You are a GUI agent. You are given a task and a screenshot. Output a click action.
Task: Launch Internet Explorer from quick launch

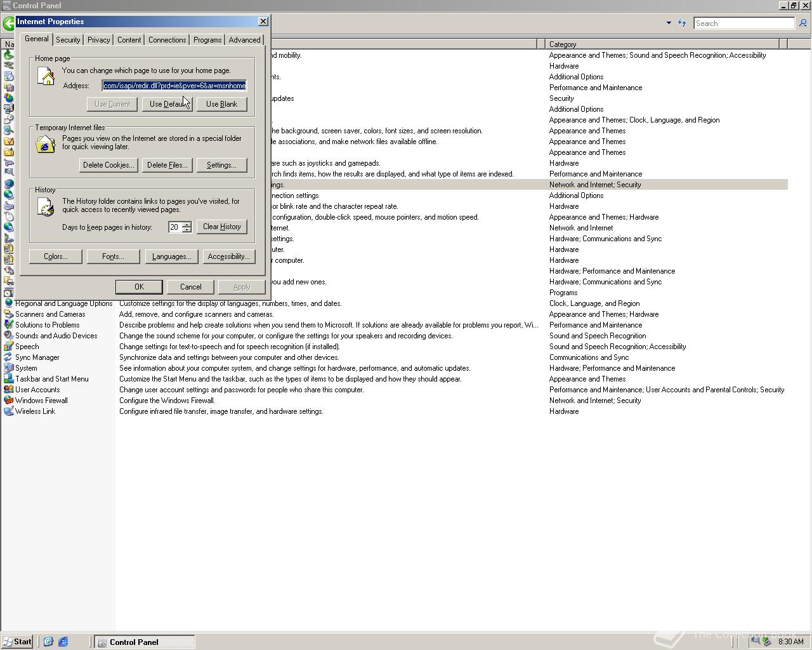pos(63,642)
